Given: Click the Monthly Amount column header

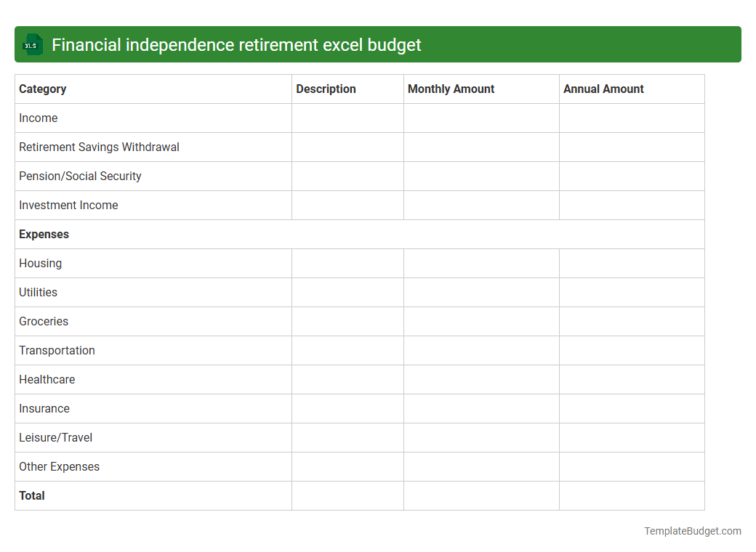Looking at the screenshot, I should coord(451,89).
